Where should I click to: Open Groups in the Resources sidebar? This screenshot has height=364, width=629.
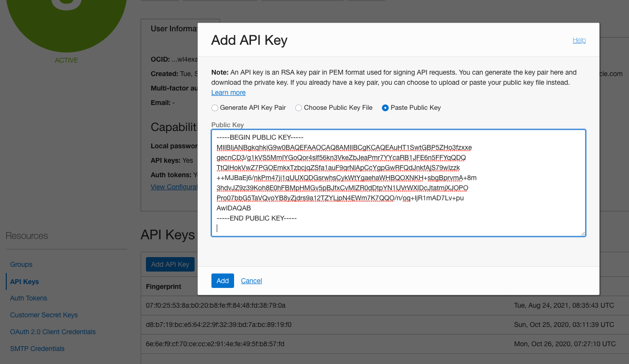pos(21,264)
